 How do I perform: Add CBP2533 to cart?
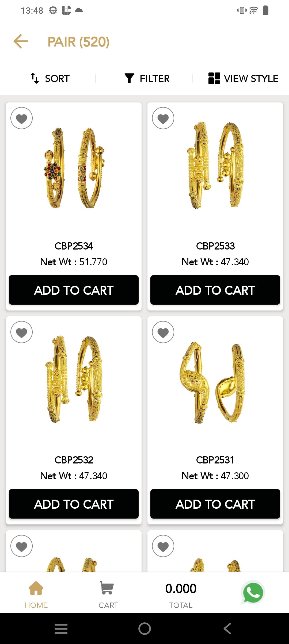click(x=215, y=290)
